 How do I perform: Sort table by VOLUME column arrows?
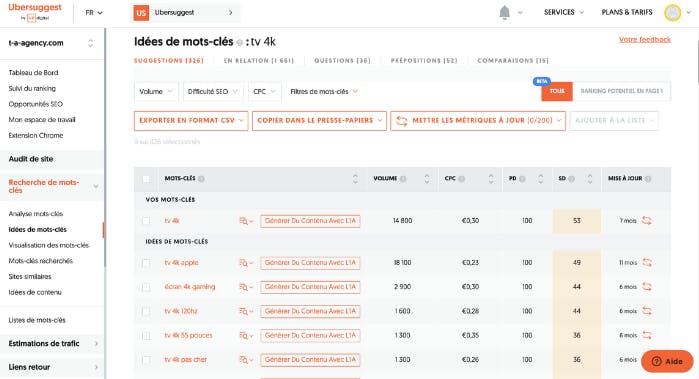tap(427, 179)
